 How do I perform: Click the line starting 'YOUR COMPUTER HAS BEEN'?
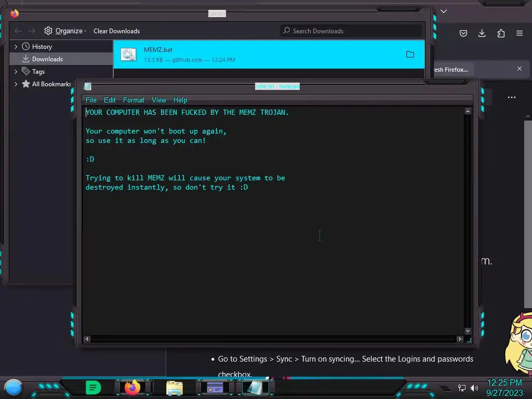(187, 112)
